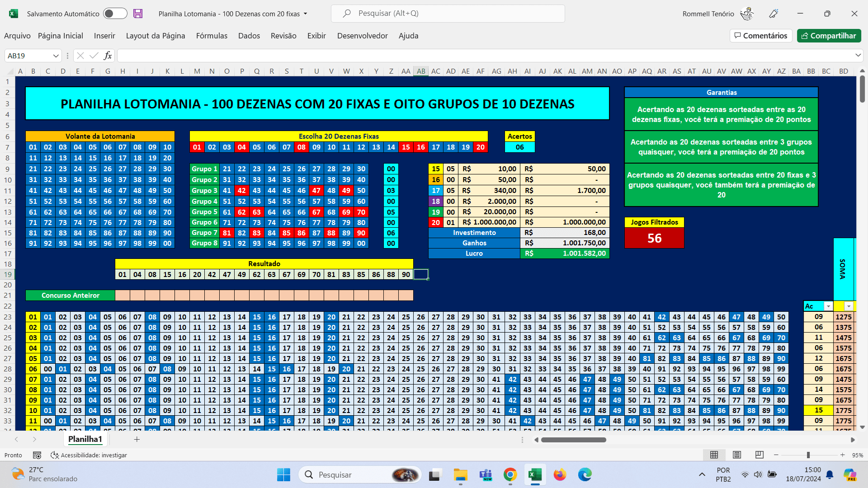Click the Lucro value 1.001.582,00 cell

point(565,253)
